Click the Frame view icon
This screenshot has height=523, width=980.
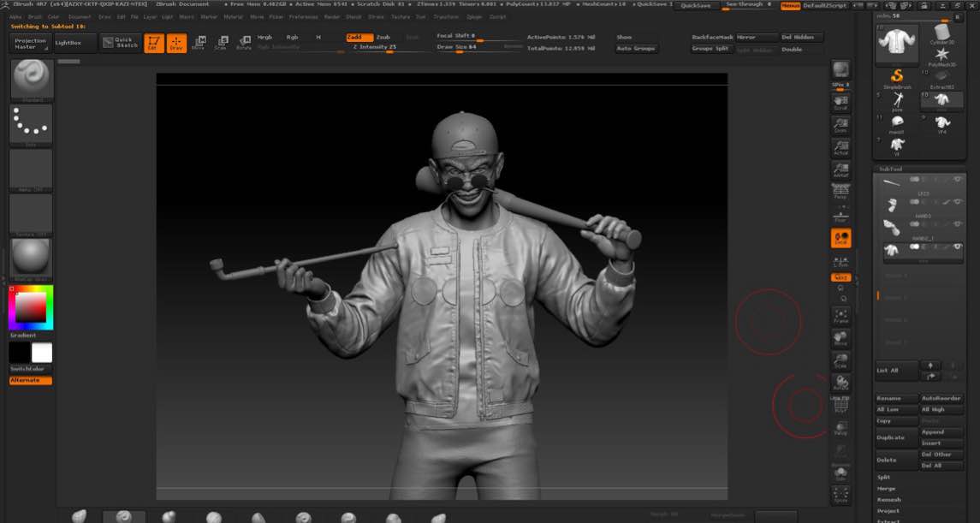(840, 316)
